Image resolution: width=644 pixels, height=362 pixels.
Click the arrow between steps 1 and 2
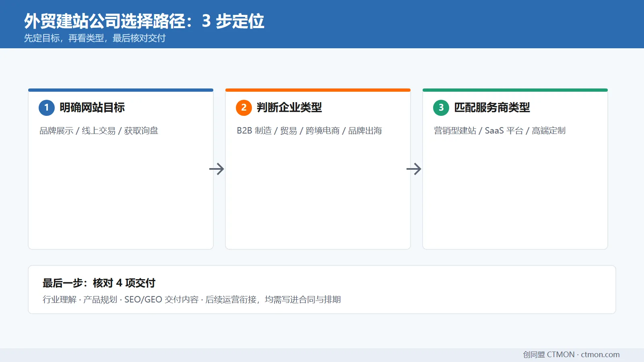click(x=217, y=169)
